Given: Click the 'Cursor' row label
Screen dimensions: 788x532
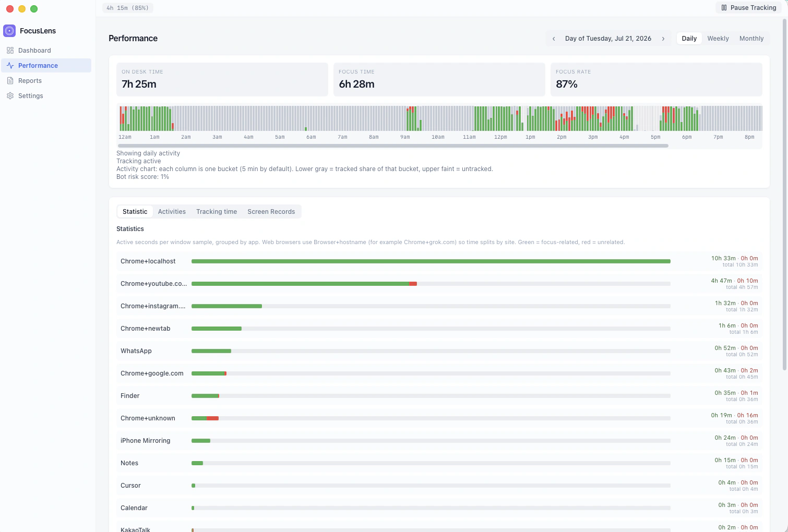Looking at the screenshot, I should [x=130, y=486].
